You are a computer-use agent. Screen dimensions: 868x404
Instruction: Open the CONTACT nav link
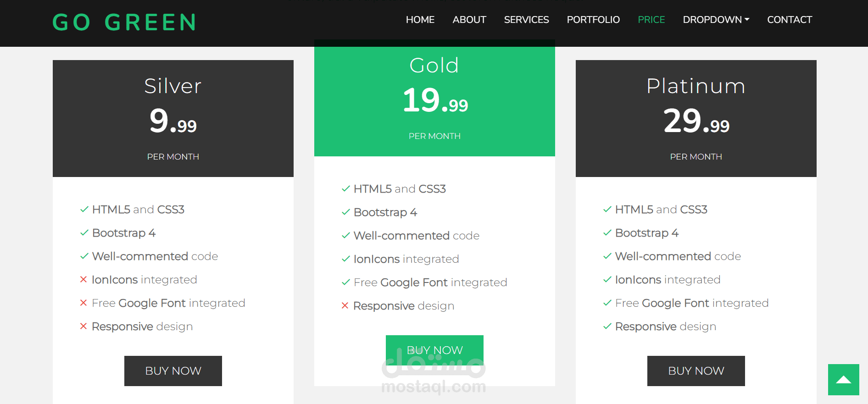(789, 20)
